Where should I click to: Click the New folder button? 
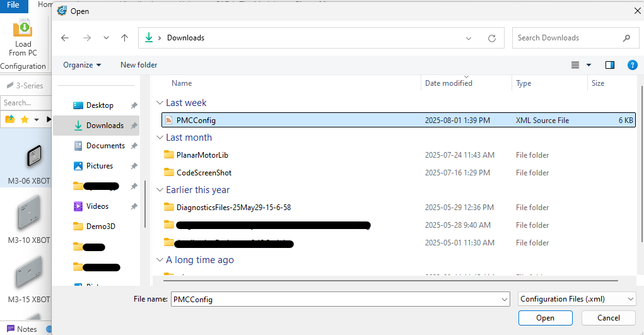point(139,65)
